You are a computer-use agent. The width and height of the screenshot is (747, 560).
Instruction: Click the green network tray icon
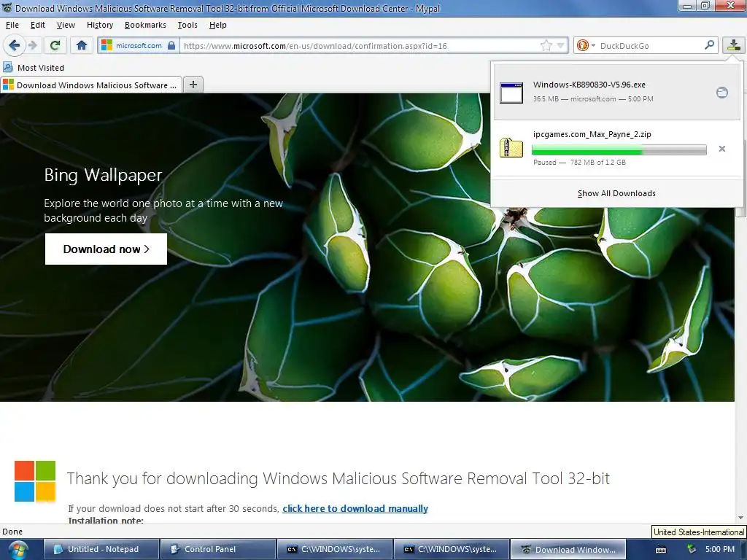[692, 549]
